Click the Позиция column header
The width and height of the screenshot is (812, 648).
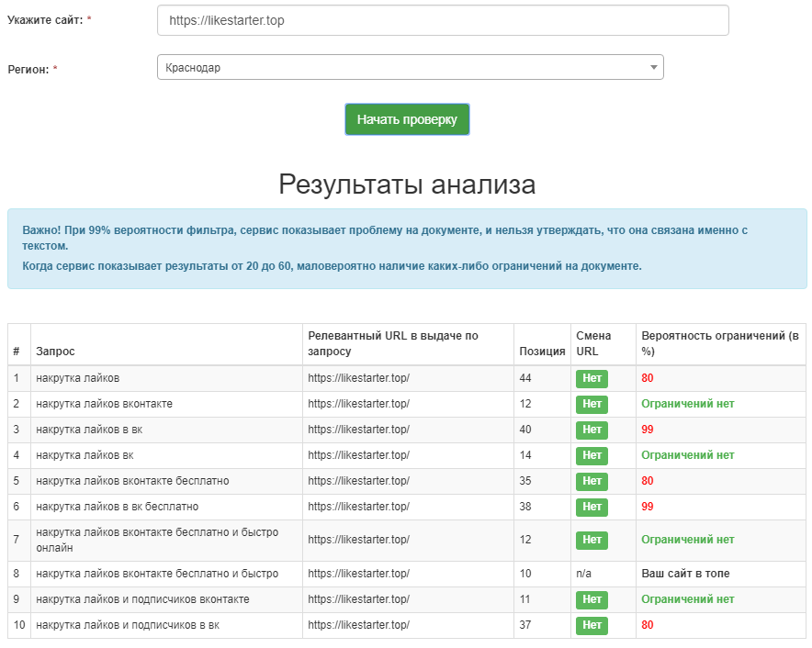click(542, 351)
